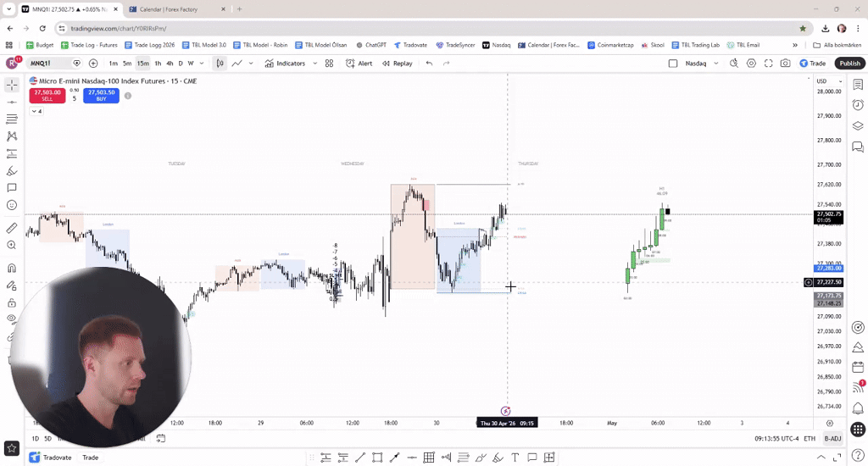Viewport: 868px width, 466px height.
Task: Expand the timeframe interval dropdown
Action: point(202,63)
